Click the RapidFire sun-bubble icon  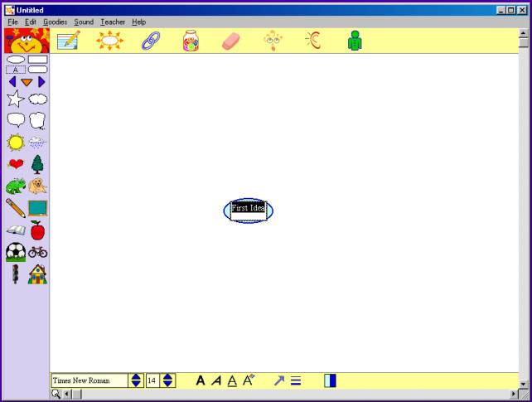click(x=109, y=41)
